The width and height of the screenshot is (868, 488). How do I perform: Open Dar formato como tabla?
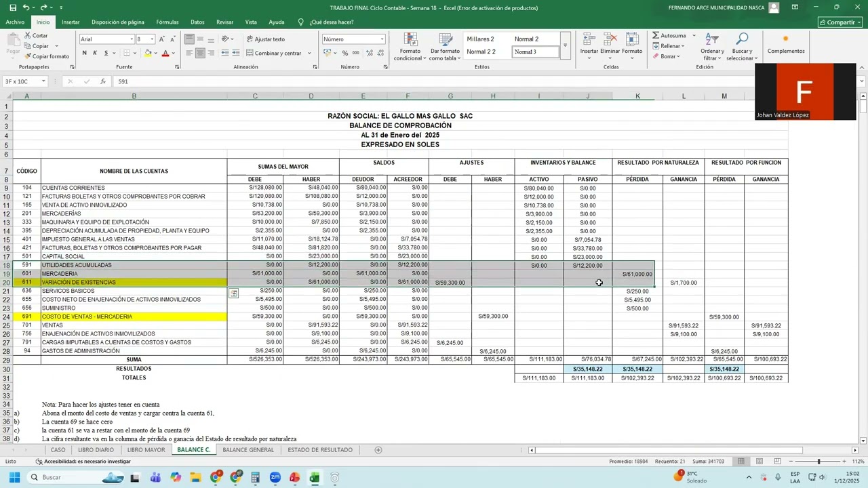click(x=445, y=46)
